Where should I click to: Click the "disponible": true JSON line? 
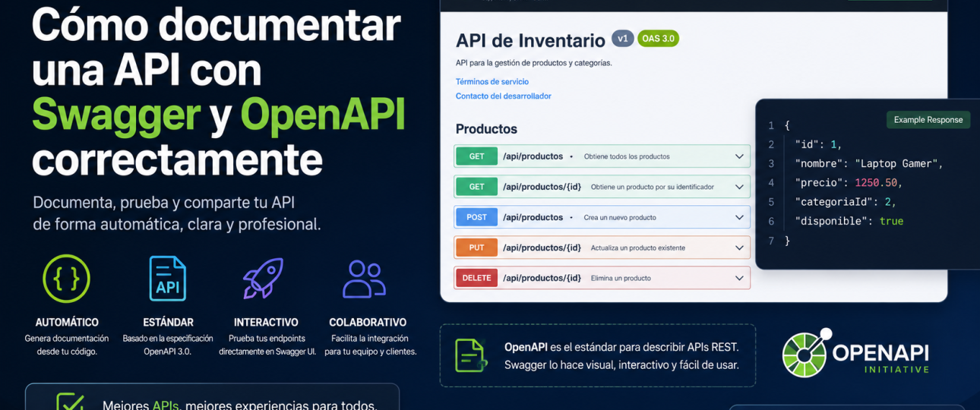pyautogui.click(x=849, y=221)
